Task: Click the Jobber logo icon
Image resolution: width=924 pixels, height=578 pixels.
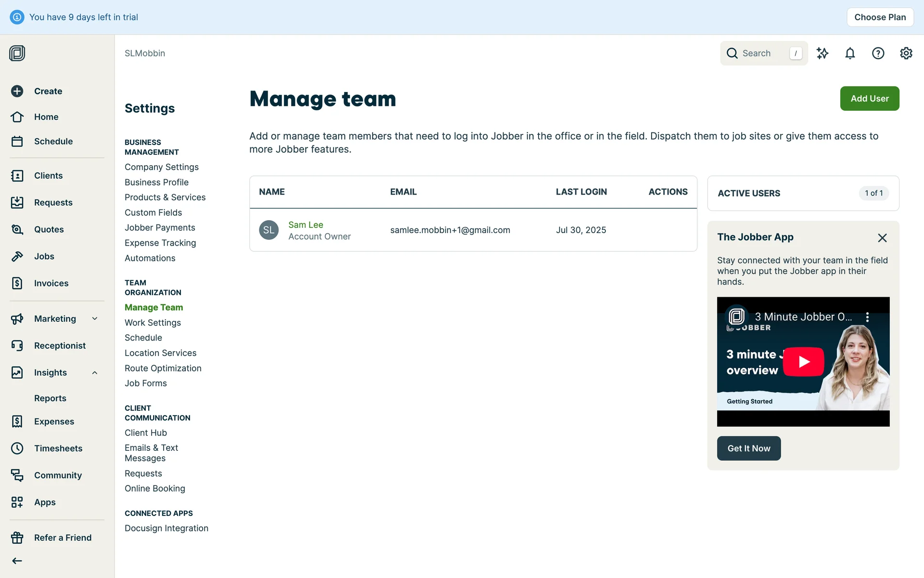Action: click(17, 53)
